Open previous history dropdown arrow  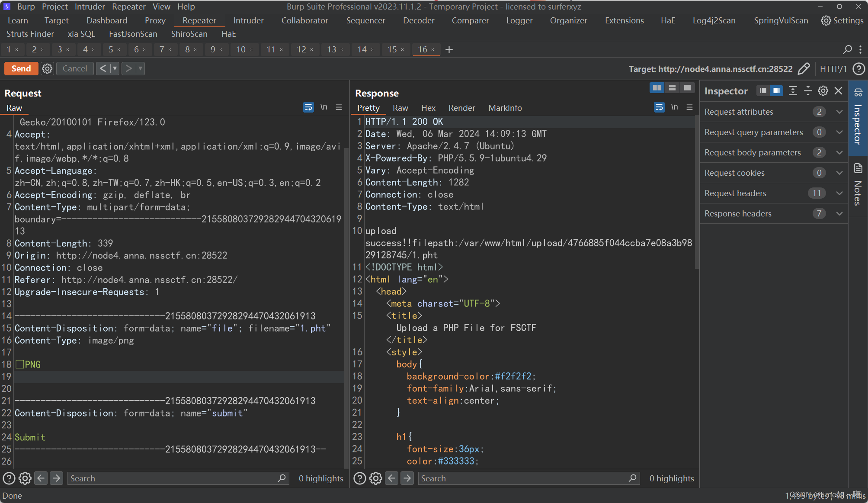(x=115, y=68)
